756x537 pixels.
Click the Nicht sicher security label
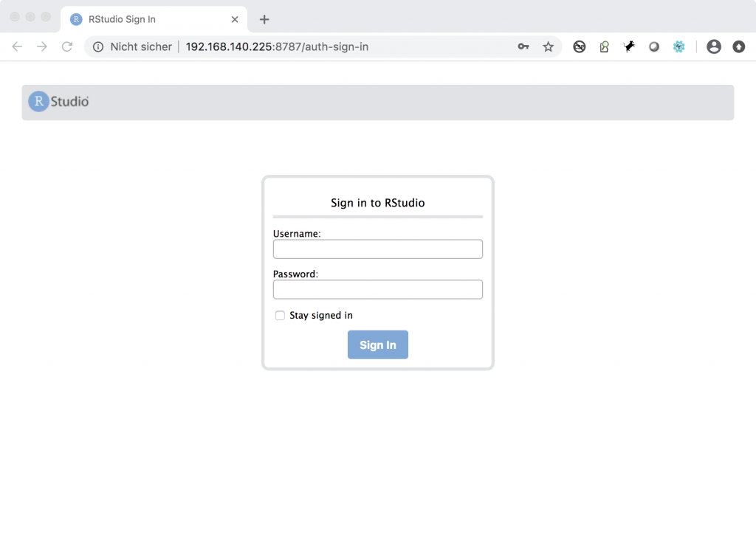141,46
